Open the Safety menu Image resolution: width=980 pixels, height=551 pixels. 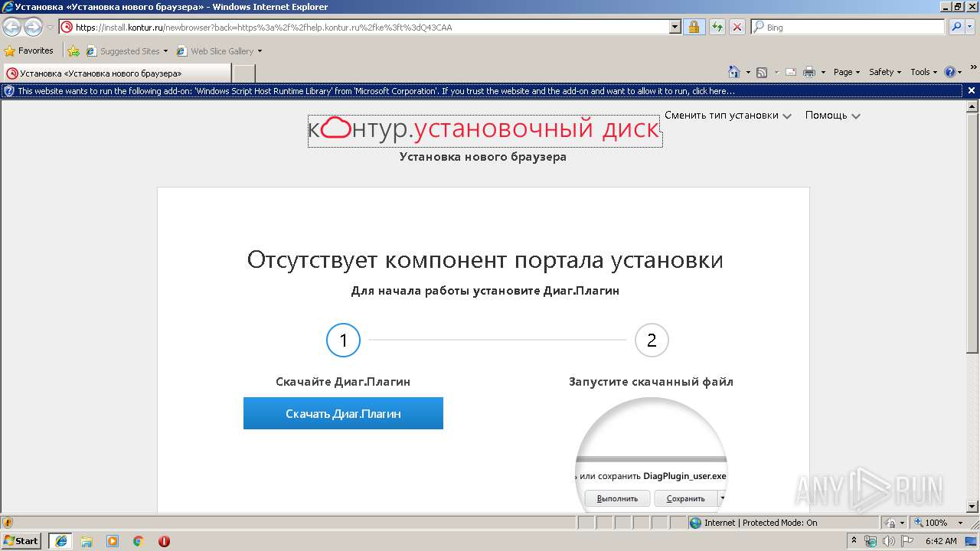click(x=885, y=72)
